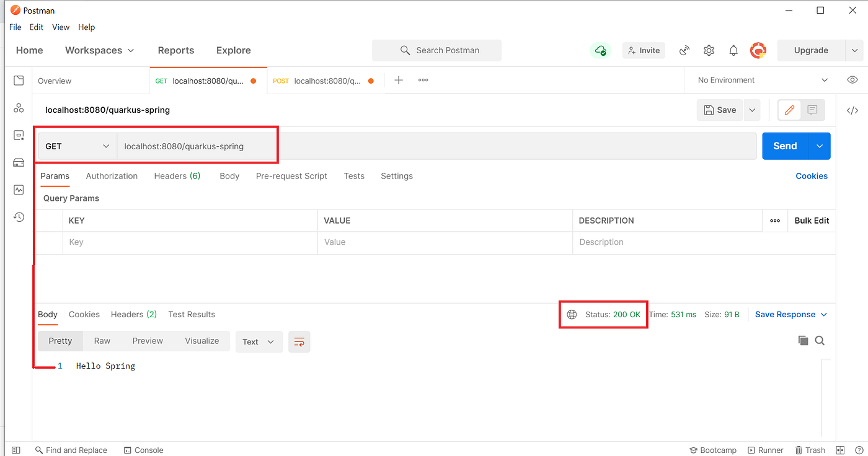Screen dimensions: 868x456
Task: Click query params options three dots
Action: point(775,221)
